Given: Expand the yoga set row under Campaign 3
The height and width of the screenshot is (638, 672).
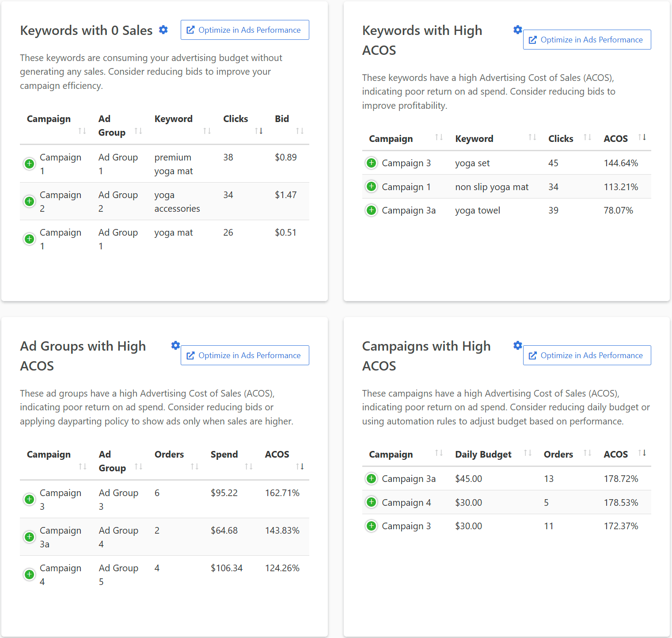Looking at the screenshot, I should (371, 163).
